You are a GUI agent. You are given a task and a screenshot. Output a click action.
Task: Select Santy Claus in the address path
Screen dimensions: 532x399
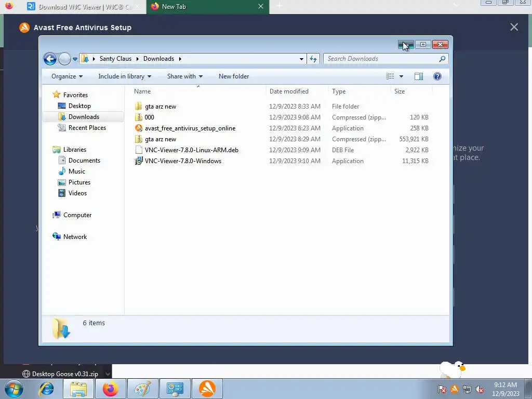tap(115, 59)
